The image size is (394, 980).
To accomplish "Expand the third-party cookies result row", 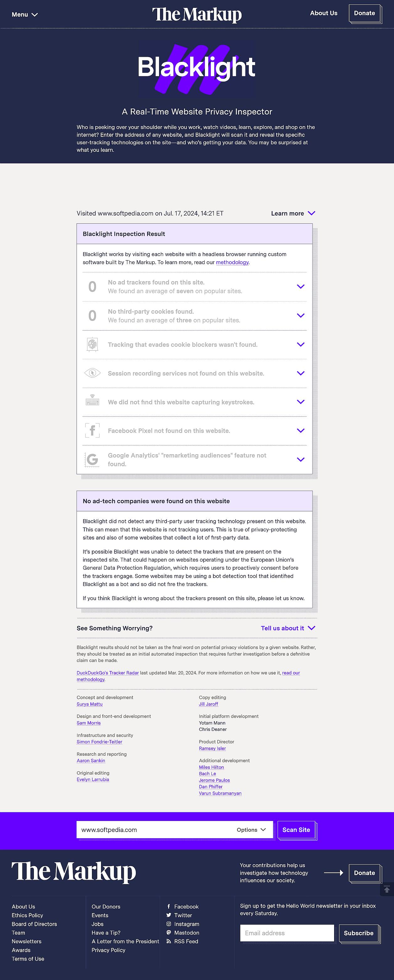I will click(301, 315).
